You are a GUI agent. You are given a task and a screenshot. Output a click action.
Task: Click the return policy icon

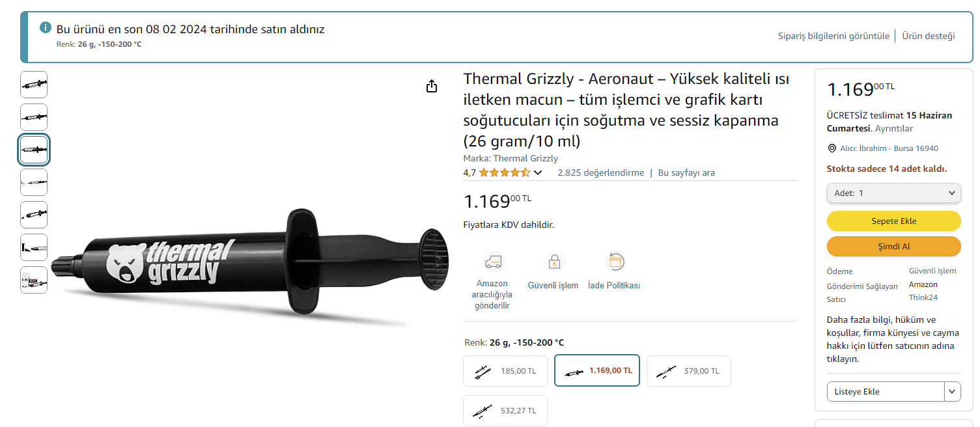614,262
